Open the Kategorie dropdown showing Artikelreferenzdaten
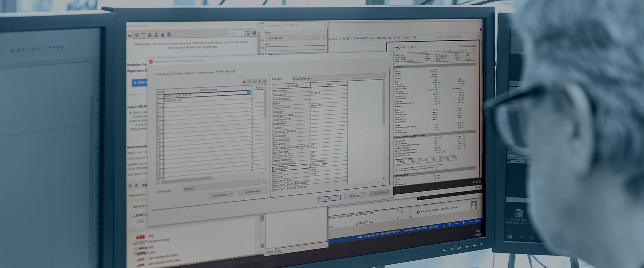Image resolution: width=644 pixels, height=268 pixels. tap(339, 77)
